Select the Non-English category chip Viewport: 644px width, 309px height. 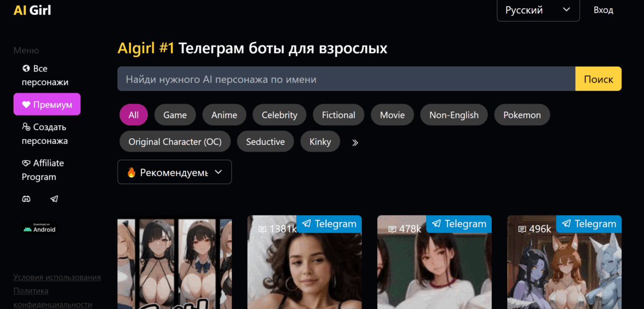pyautogui.click(x=454, y=115)
